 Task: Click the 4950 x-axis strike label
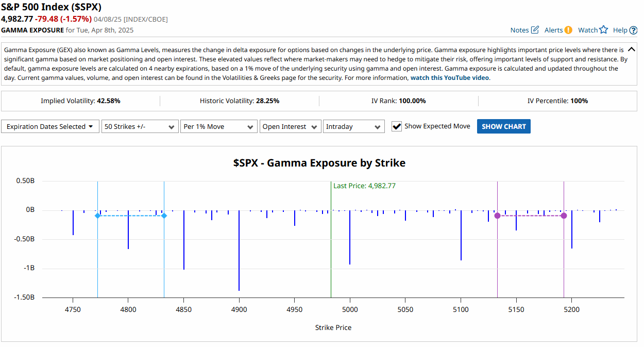click(295, 309)
